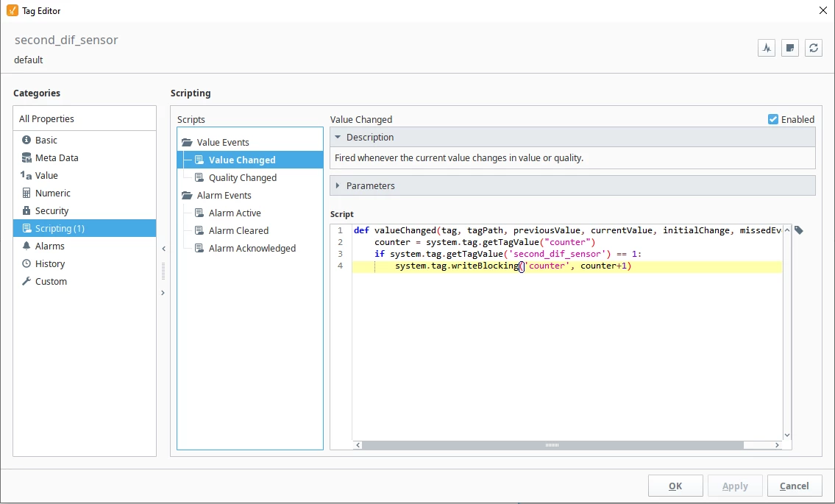Click the left collapse arrow on panel divider

pyautogui.click(x=163, y=249)
